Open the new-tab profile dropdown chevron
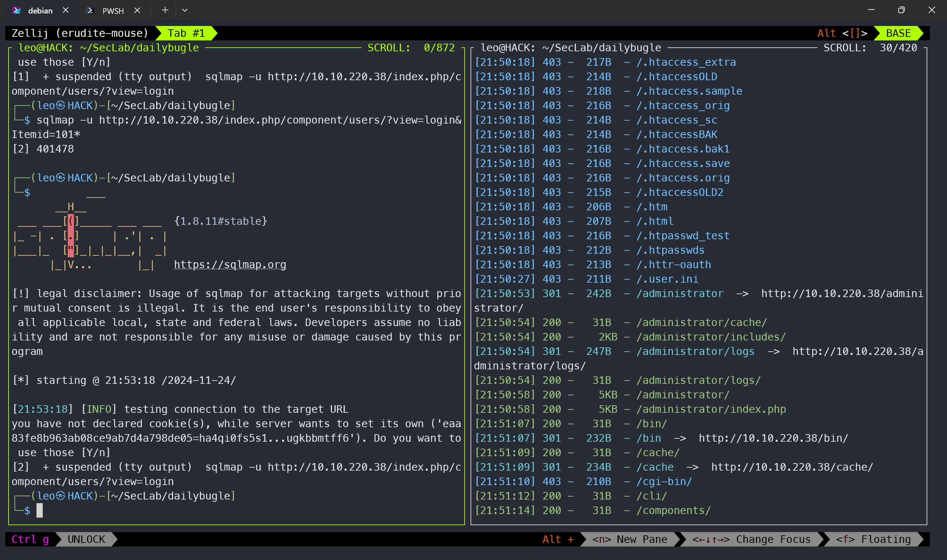 tap(184, 10)
